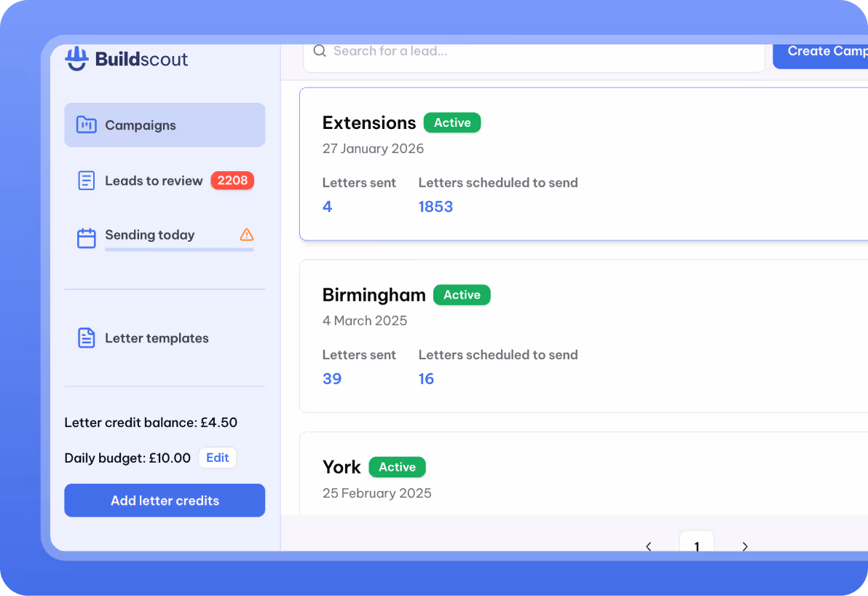Toggle the Active badge on the Birmingham campaign
The image size is (868, 596).
[x=462, y=294]
